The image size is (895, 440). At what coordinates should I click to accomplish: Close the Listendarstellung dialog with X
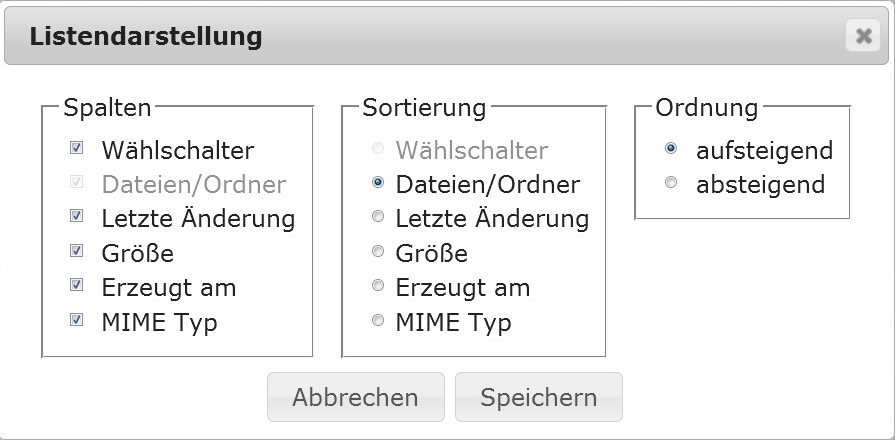point(861,37)
